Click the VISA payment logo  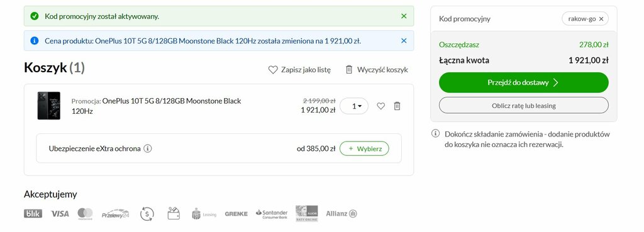60,214
